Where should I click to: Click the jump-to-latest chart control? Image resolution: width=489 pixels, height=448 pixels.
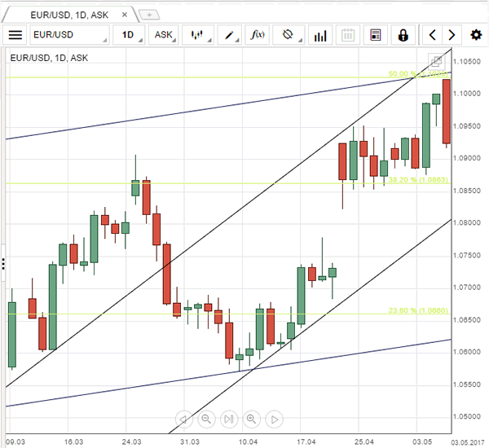[x=229, y=419]
